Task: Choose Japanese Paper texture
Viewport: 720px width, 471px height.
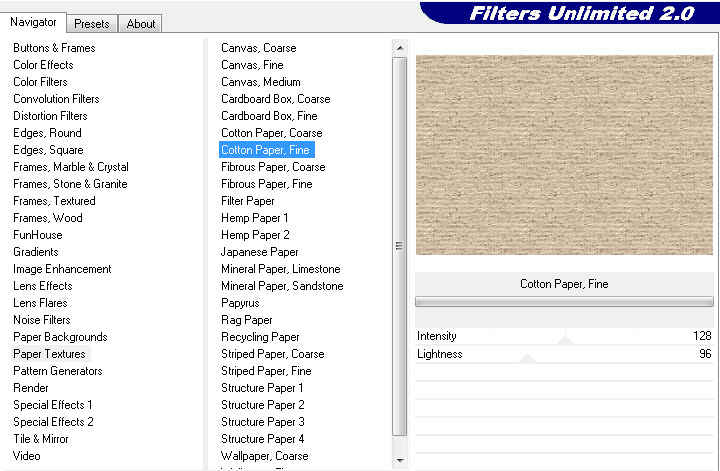Action: [259, 252]
